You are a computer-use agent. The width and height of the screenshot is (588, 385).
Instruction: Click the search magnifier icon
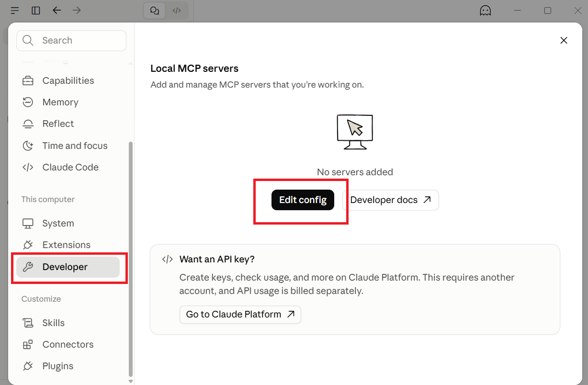(28, 41)
